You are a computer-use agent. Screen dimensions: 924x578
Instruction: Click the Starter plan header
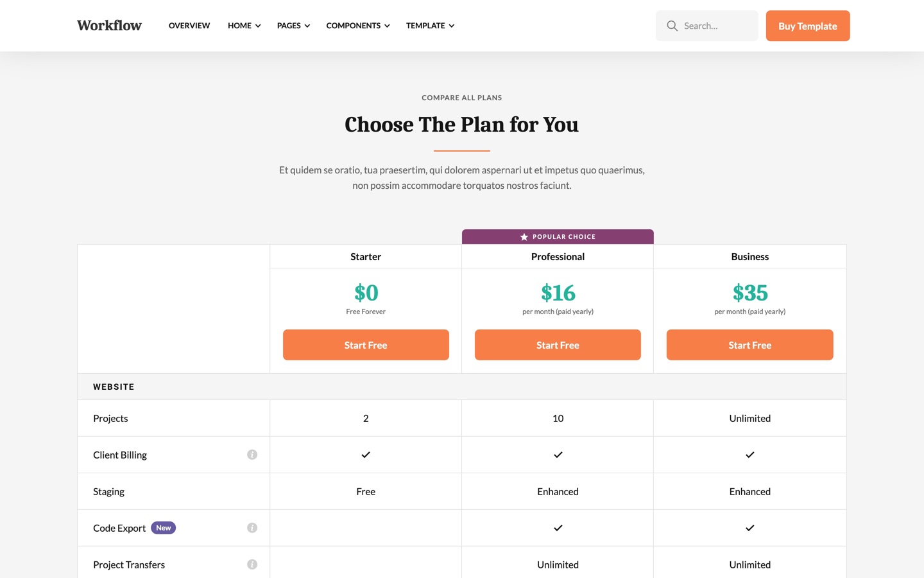(366, 256)
